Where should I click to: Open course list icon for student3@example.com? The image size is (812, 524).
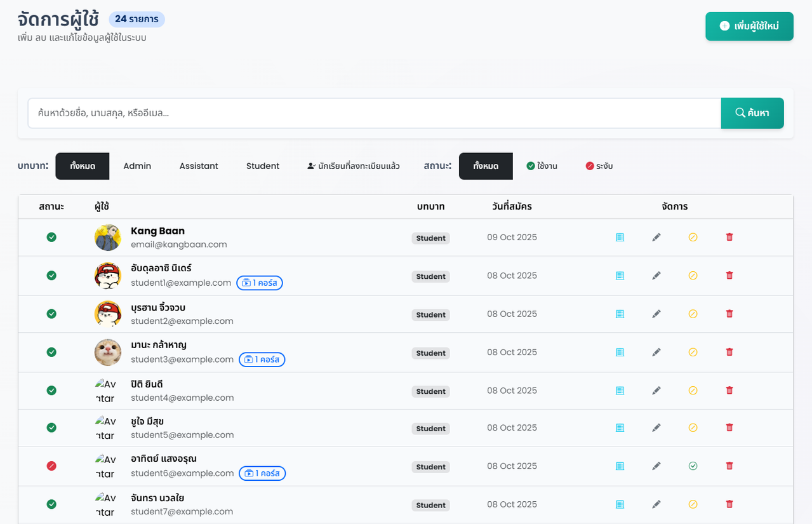620,352
